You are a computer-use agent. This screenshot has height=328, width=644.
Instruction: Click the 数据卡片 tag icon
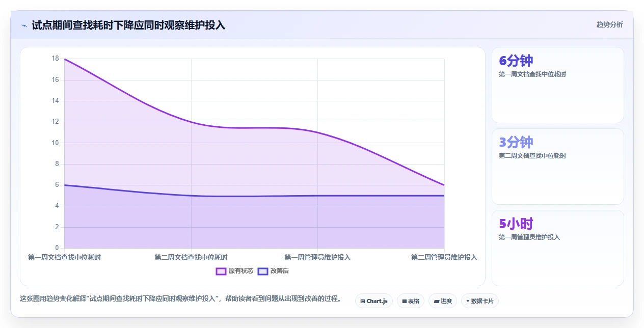(468, 301)
